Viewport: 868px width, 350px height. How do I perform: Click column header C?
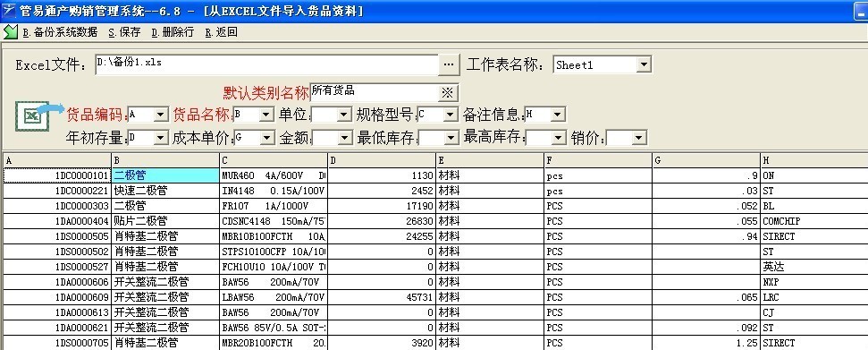coord(274,161)
